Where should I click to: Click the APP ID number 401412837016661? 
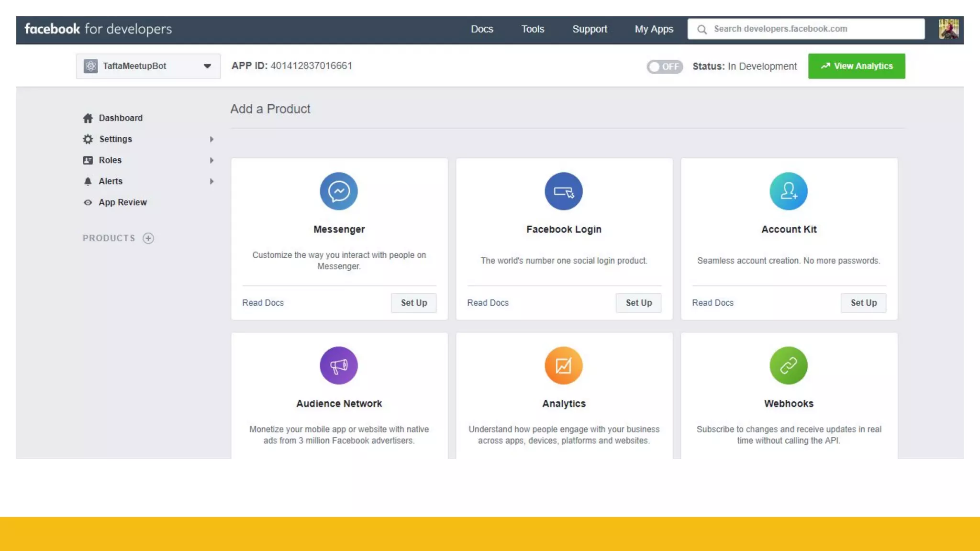311,66
